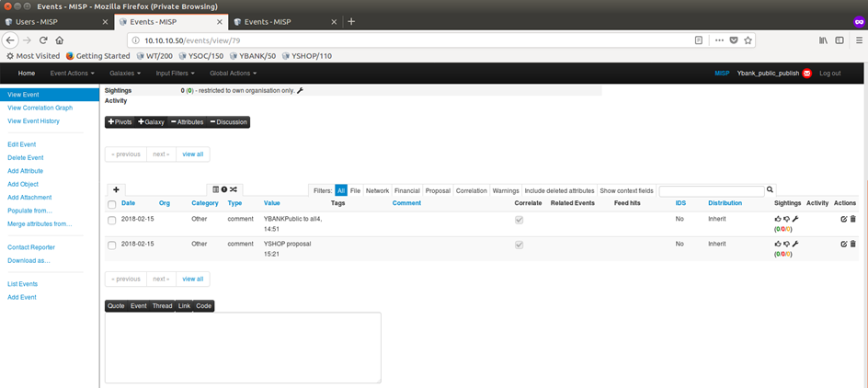
Task: Toggle reader view icon in address bar
Action: pyautogui.click(x=699, y=40)
